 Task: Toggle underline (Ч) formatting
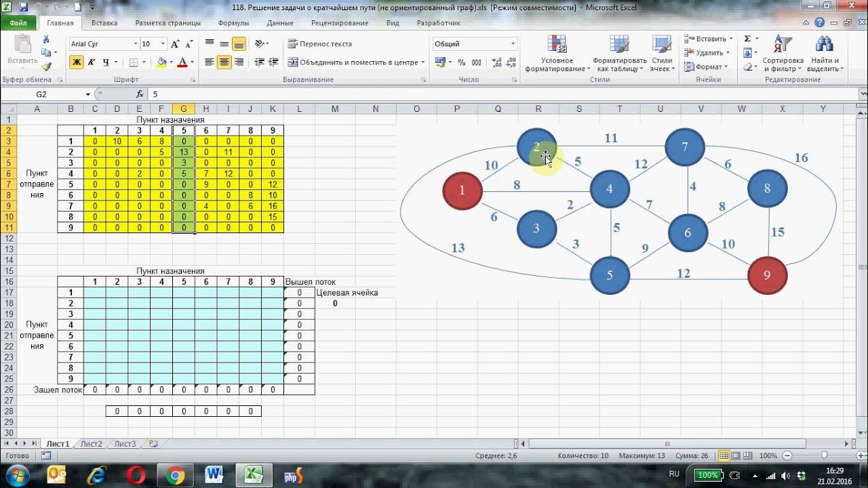106,62
